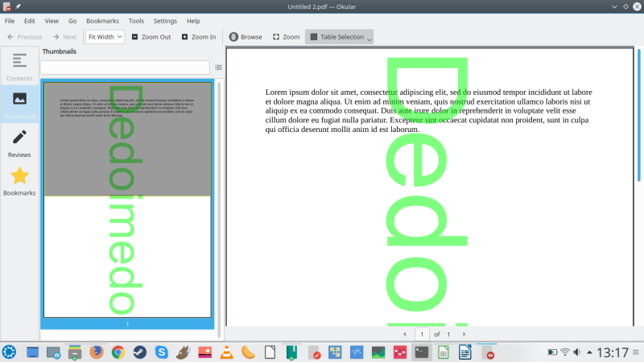Click the Okular app icon in title bar

pos(6,6)
